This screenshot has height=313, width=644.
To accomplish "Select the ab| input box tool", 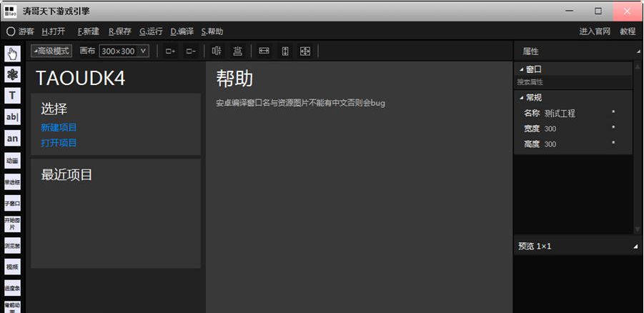I will pos(12,117).
